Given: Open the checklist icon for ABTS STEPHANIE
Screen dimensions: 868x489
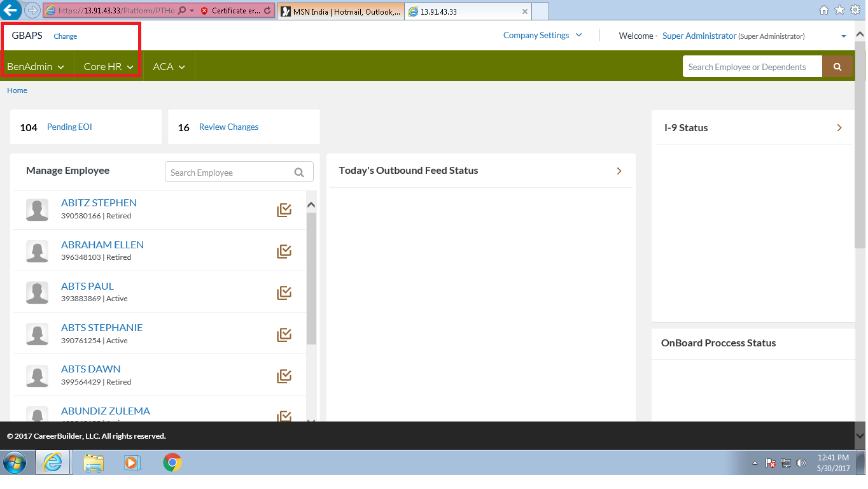Looking at the screenshot, I should [284, 335].
